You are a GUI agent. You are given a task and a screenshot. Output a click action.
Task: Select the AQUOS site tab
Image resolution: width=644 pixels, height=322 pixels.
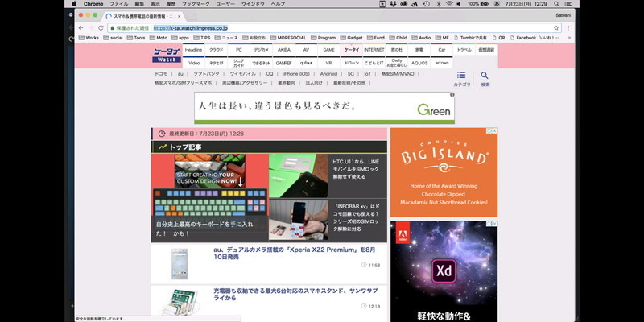pyautogui.click(x=419, y=63)
